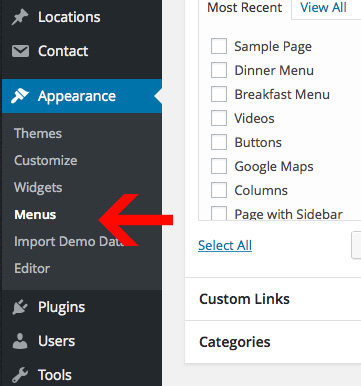Click the Contact envelope icon
The image size is (361, 386).
[x=20, y=51]
